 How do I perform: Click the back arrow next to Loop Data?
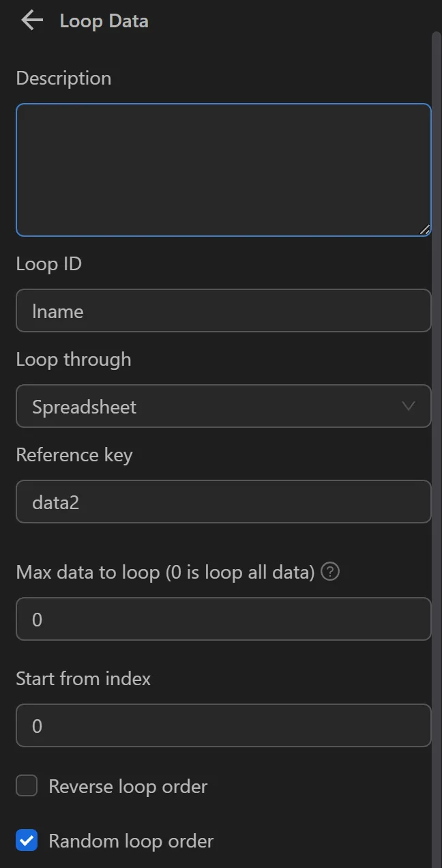click(x=31, y=20)
